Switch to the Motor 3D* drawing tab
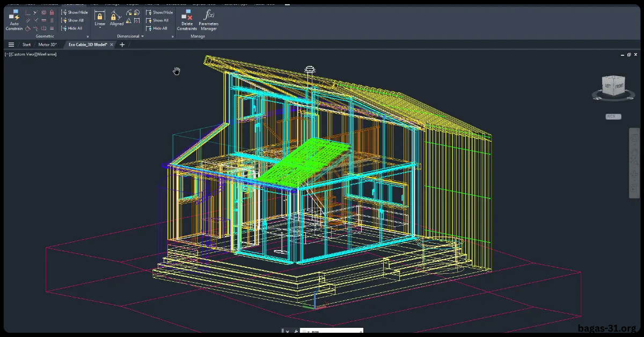 click(x=47, y=45)
